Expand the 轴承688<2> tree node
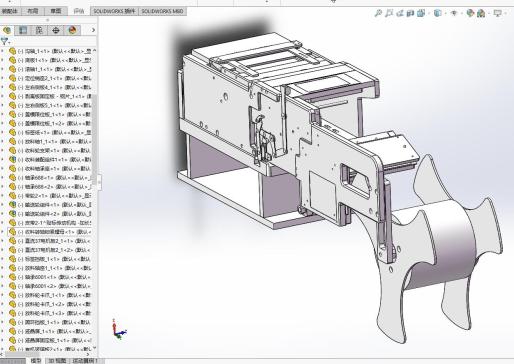Image resolution: width=514 pixels, height=364 pixels. (x=3, y=187)
